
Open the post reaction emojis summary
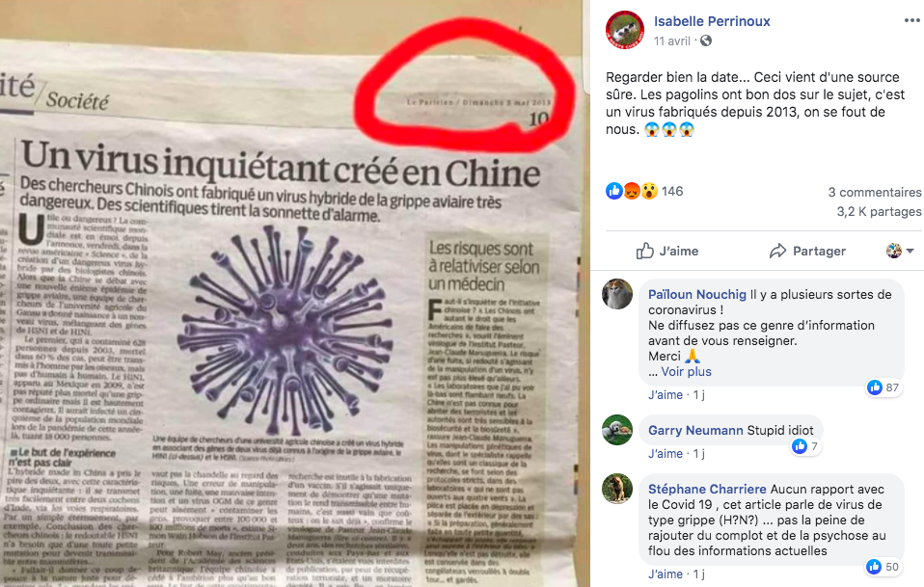pyautogui.click(x=632, y=191)
